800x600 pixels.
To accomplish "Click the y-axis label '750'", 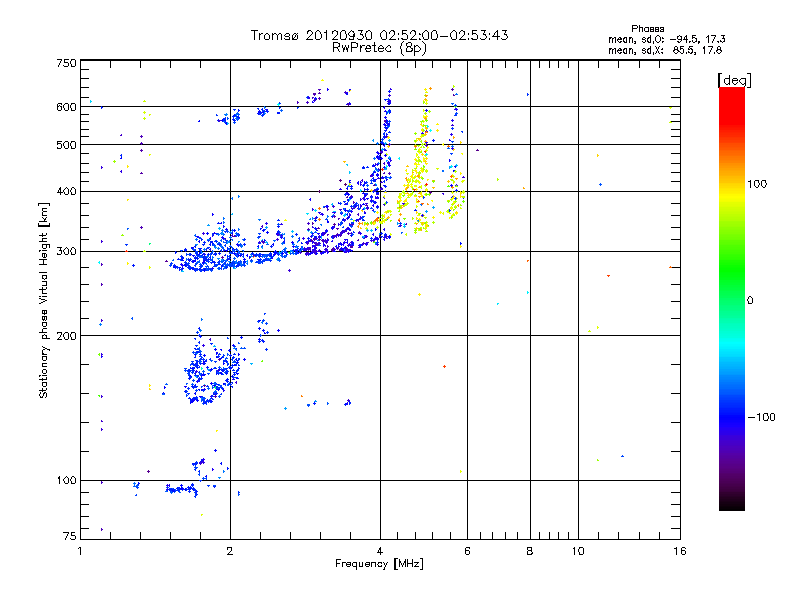I will [66, 63].
